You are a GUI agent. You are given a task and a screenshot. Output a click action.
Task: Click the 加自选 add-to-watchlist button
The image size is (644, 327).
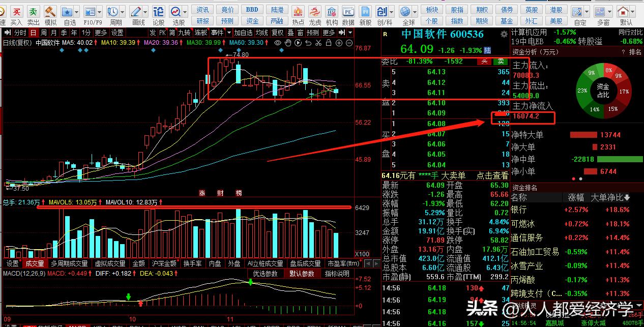tap(244, 33)
